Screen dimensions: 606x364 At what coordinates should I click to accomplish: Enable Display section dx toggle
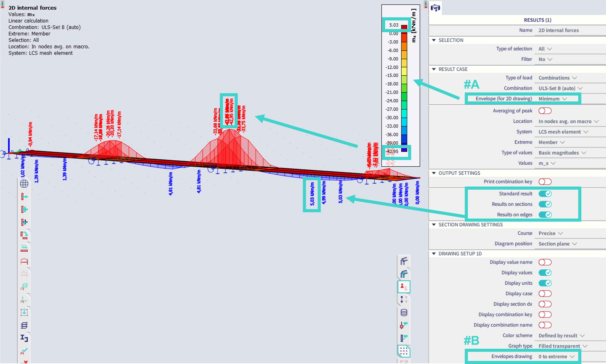click(545, 304)
